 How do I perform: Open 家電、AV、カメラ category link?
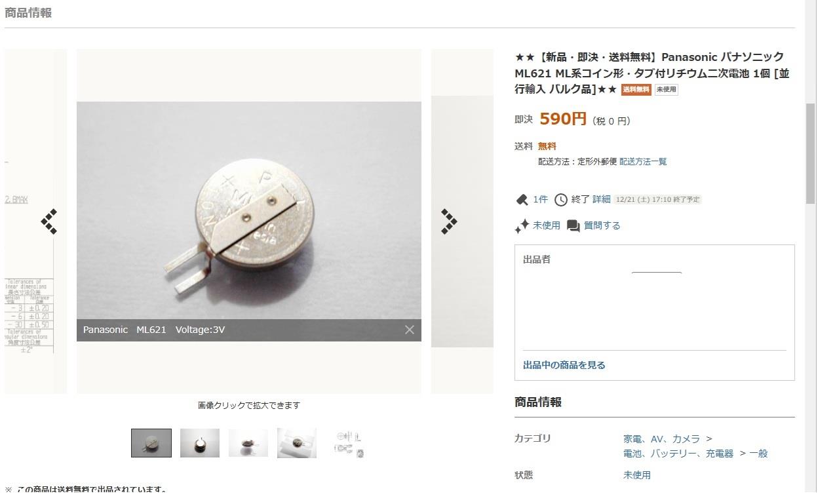pyautogui.click(x=661, y=439)
